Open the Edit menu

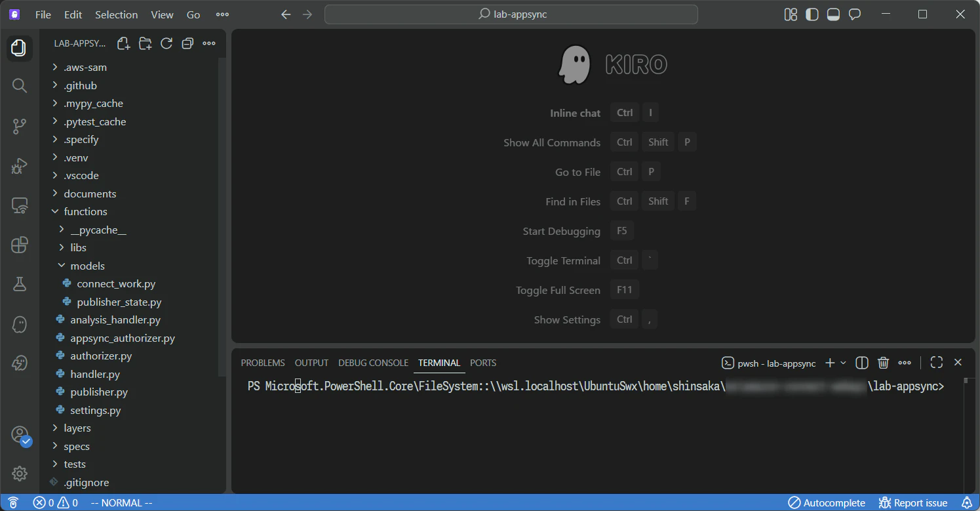click(x=73, y=14)
